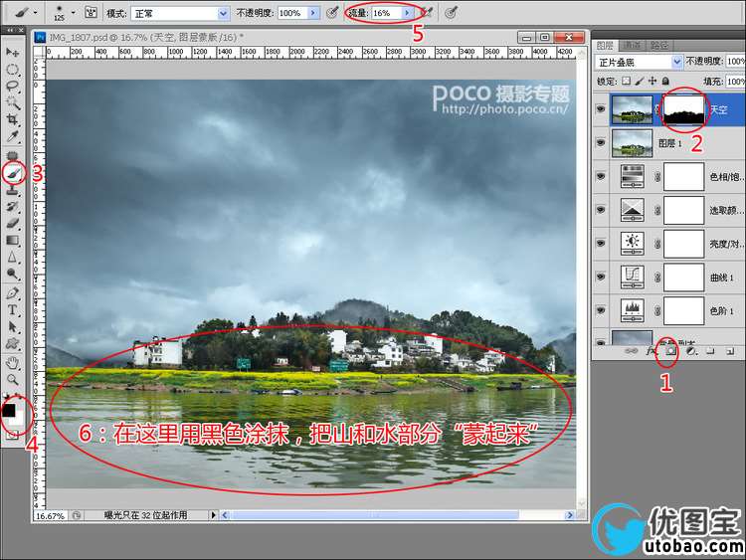Select the Pen tool
The image size is (746, 560).
pos(12,293)
